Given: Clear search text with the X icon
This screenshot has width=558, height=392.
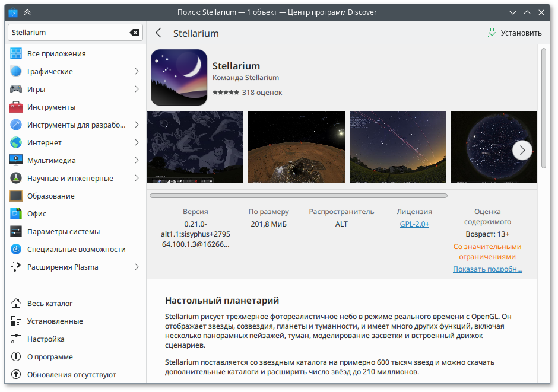Looking at the screenshot, I should tap(135, 33).
